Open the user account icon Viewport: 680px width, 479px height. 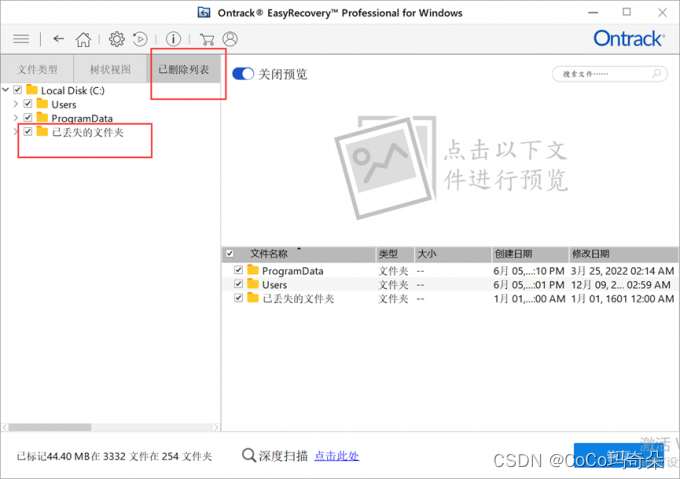point(230,39)
